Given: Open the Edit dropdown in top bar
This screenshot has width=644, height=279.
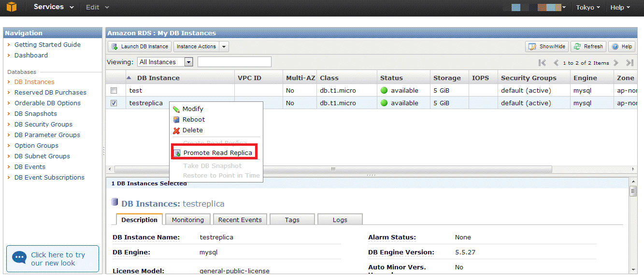Looking at the screenshot, I should (97, 7).
